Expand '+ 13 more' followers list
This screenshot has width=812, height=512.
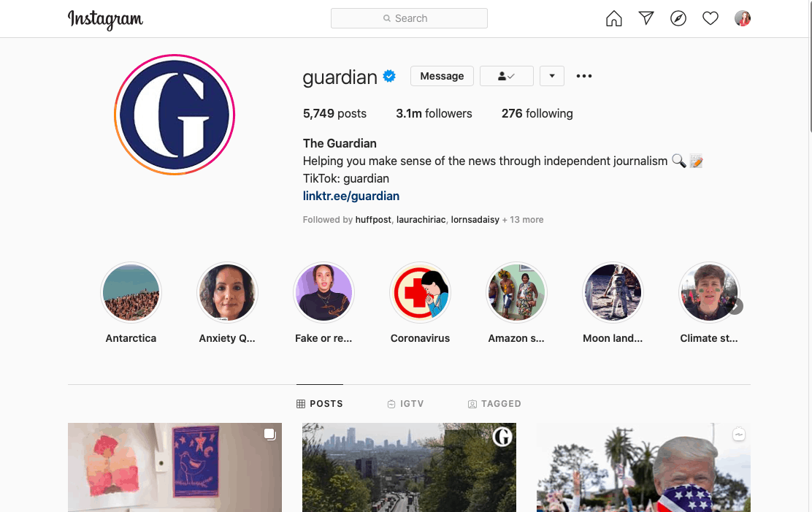pyautogui.click(x=523, y=220)
